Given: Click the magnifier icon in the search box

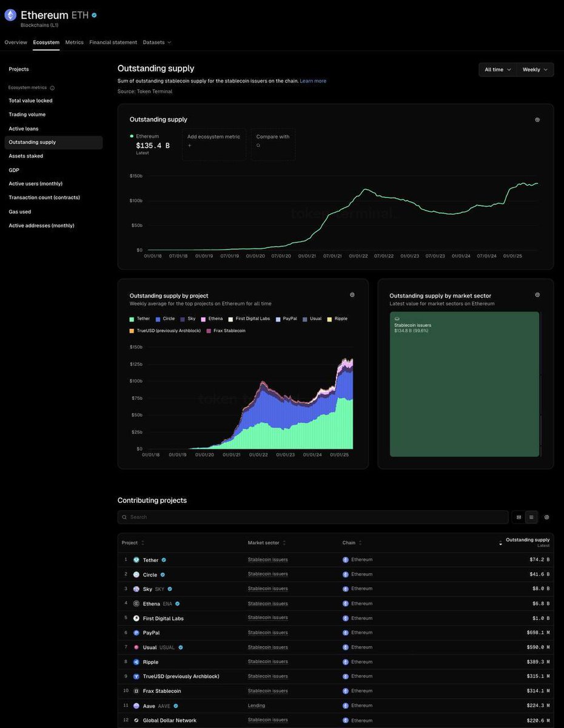Looking at the screenshot, I should coord(124,517).
